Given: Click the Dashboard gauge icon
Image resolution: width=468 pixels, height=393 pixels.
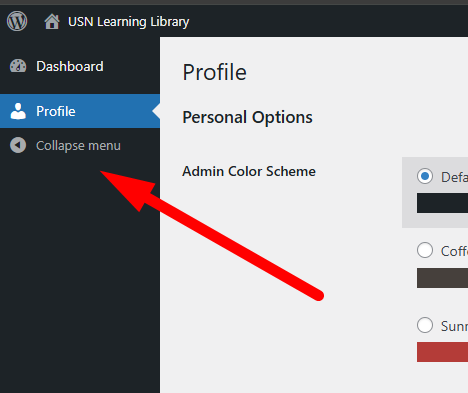Looking at the screenshot, I should [18, 66].
